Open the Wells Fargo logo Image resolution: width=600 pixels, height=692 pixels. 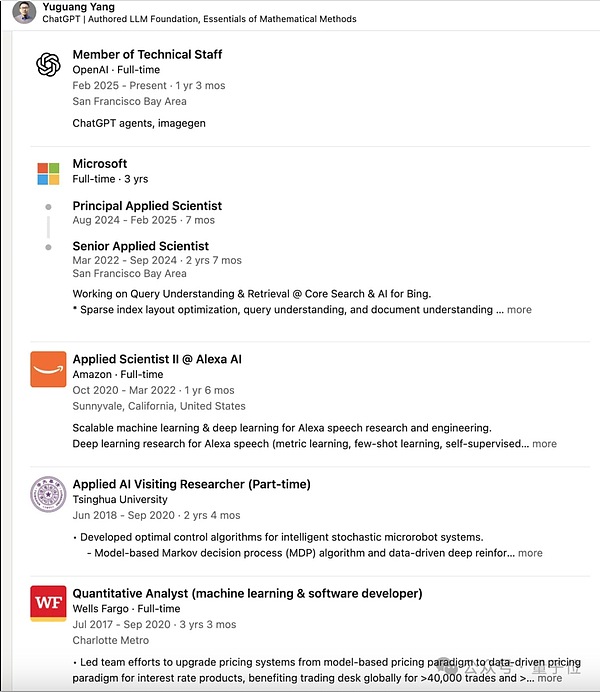(x=48, y=603)
